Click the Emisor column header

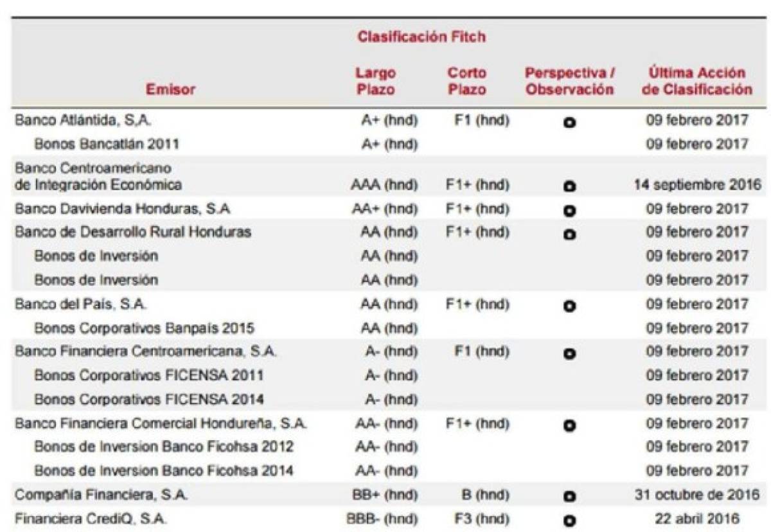(170, 90)
